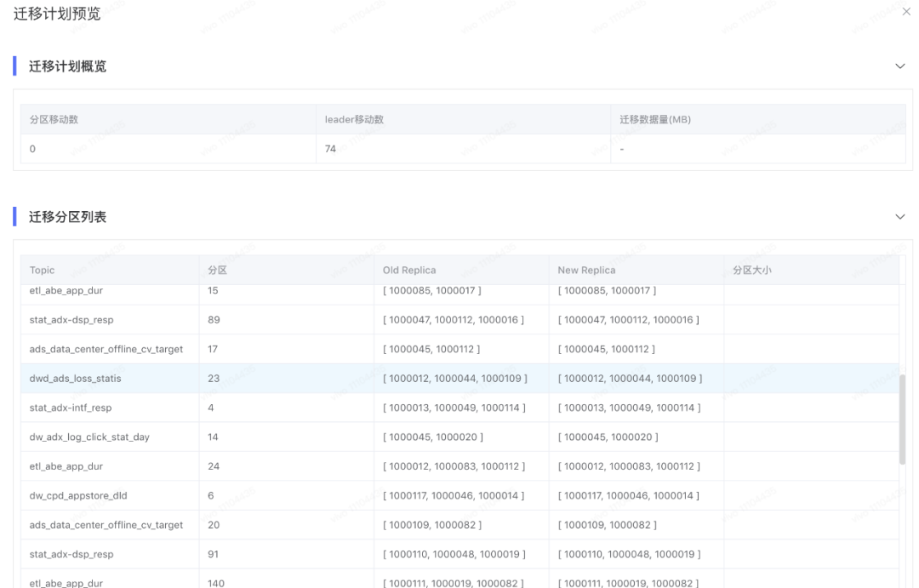The width and height of the screenshot is (919, 588).
Task: Click the 分区 column header in the table
Action: (217, 270)
